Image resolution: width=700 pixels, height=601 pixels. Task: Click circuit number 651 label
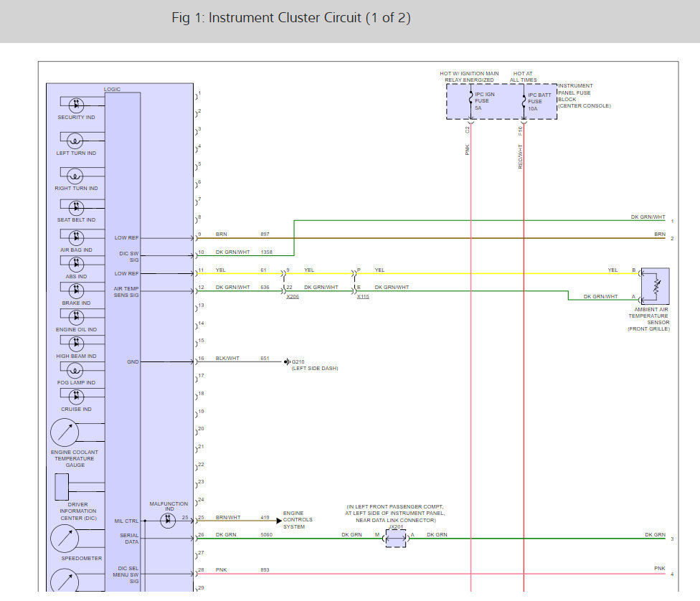[x=265, y=358]
